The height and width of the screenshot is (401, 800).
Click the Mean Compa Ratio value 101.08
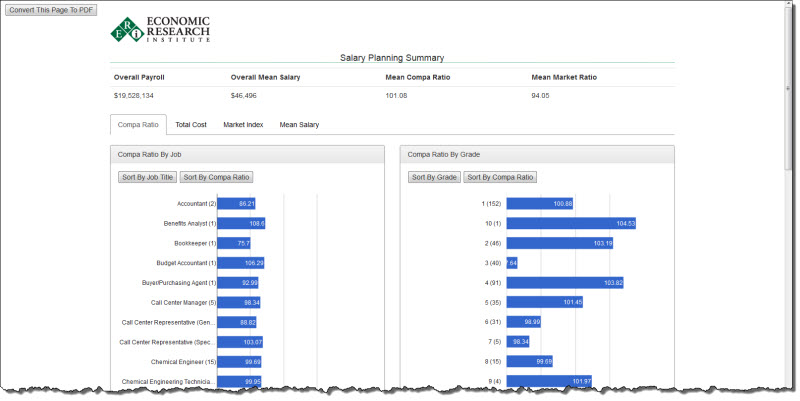[396, 96]
